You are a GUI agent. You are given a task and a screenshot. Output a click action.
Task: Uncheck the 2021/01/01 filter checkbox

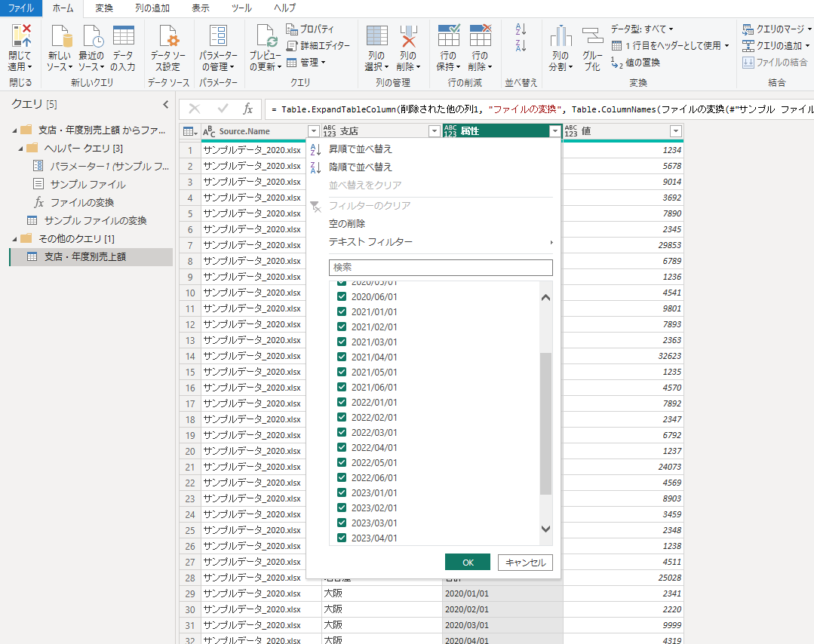(342, 312)
